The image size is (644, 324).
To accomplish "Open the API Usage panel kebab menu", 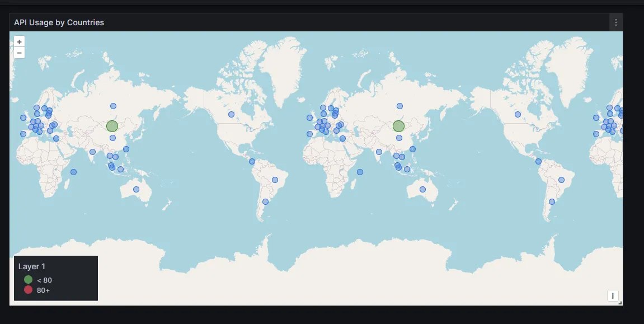I will pyautogui.click(x=615, y=22).
